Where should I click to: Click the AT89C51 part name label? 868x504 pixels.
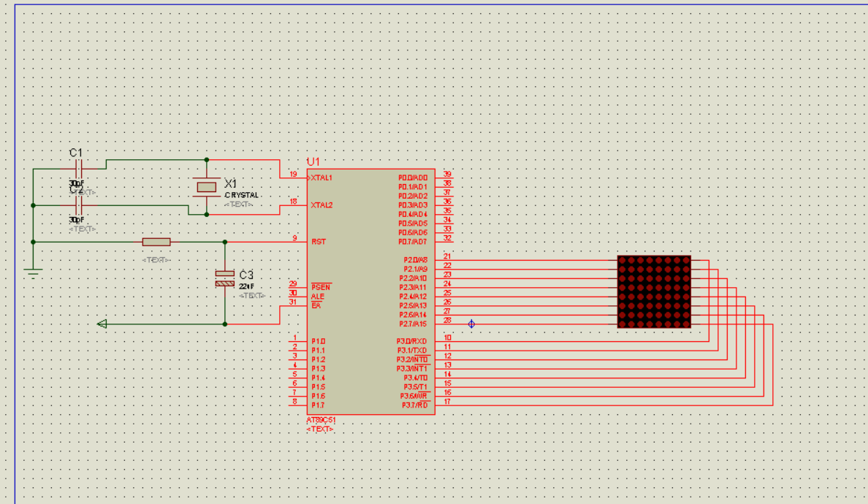[x=321, y=421]
